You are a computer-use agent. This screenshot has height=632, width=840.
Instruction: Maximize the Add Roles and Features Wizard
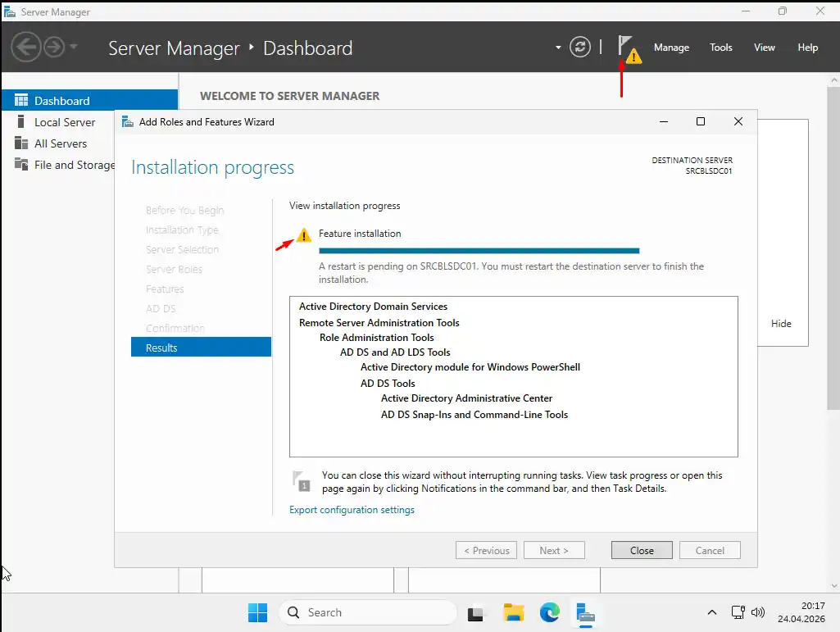pos(700,121)
